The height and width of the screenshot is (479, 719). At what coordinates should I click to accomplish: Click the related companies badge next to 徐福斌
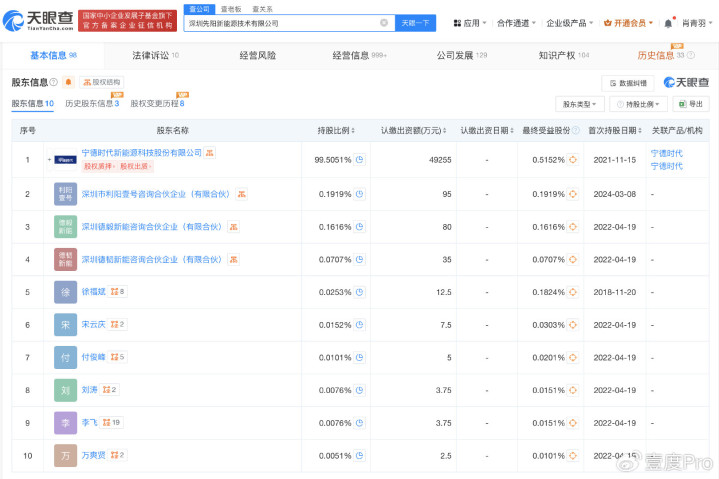(117, 292)
